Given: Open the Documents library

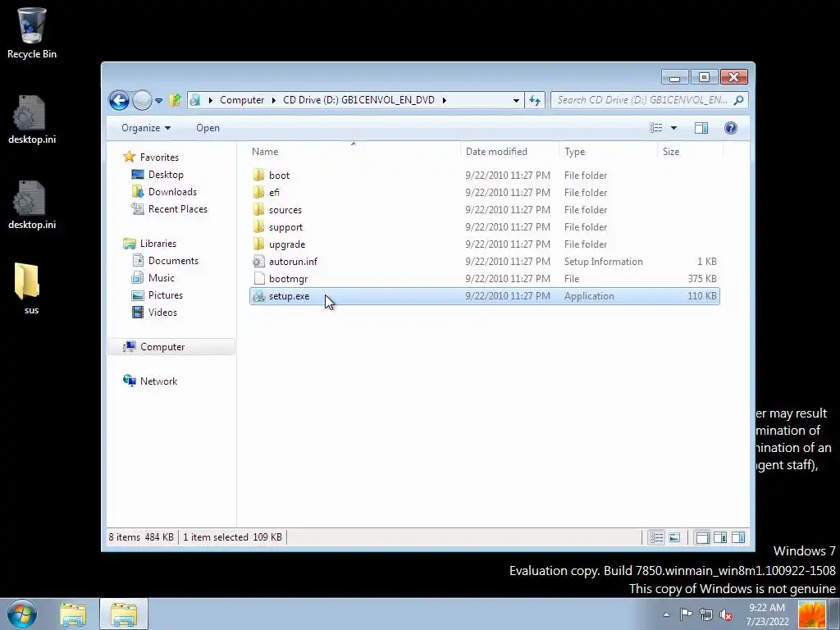Looking at the screenshot, I should click(x=173, y=261).
